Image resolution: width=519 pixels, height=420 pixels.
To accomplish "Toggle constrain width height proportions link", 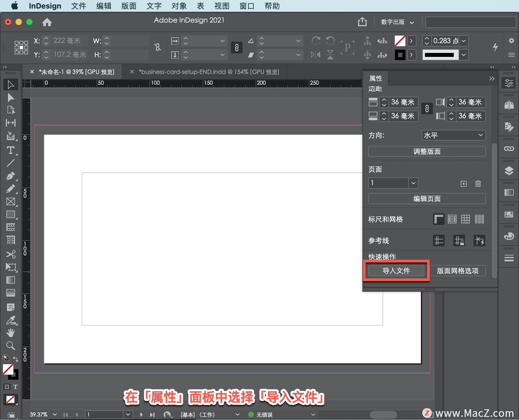I will click(x=158, y=47).
